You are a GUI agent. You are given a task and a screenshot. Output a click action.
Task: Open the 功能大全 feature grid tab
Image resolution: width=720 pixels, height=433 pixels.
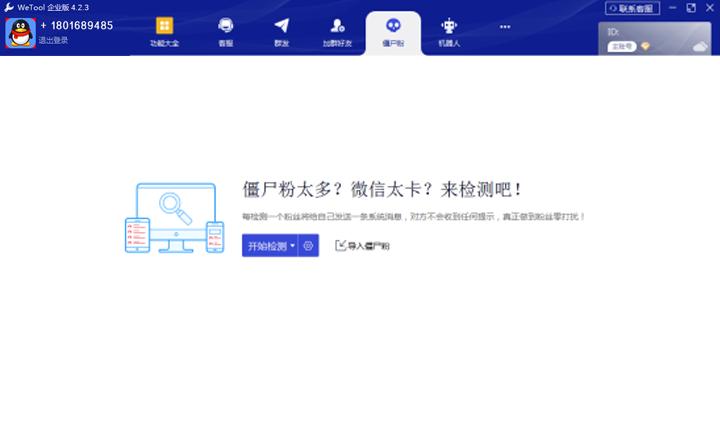point(164,32)
